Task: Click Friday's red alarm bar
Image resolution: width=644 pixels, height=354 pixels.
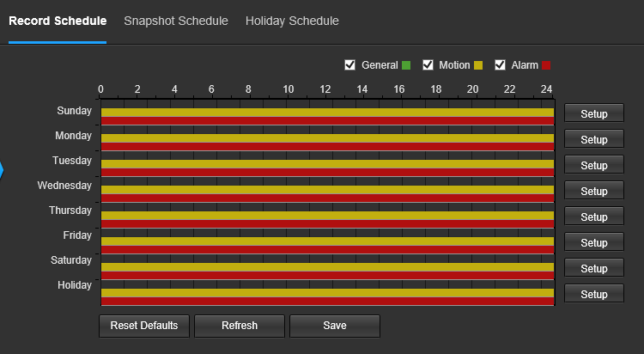Action: tap(327, 250)
